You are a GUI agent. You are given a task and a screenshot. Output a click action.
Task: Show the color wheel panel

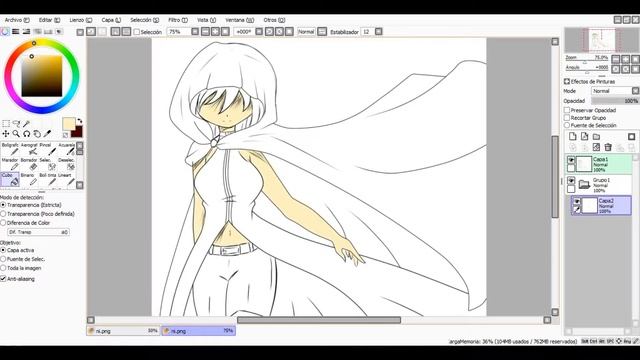pos(5,31)
